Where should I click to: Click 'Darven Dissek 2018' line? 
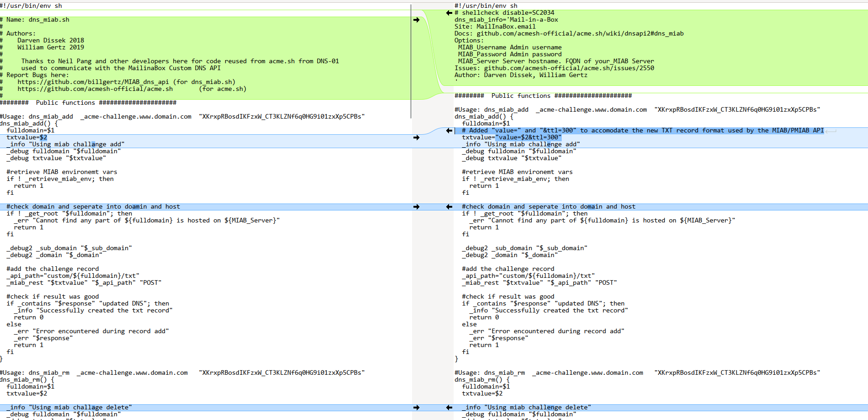coord(51,41)
